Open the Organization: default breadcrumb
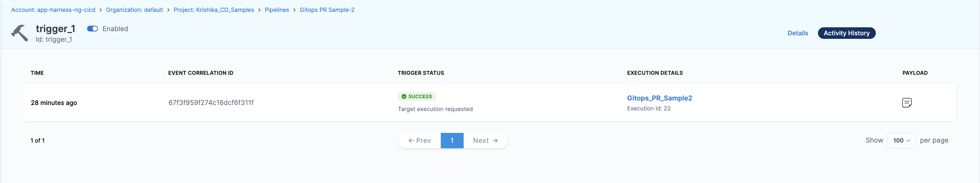 click(x=134, y=10)
